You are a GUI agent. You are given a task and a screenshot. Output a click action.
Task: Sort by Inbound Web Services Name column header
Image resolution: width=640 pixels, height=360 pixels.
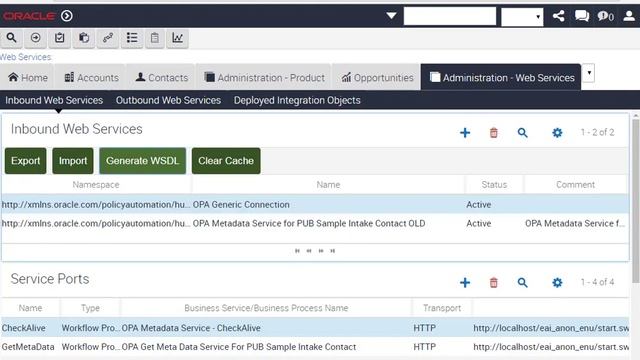click(328, 185)
